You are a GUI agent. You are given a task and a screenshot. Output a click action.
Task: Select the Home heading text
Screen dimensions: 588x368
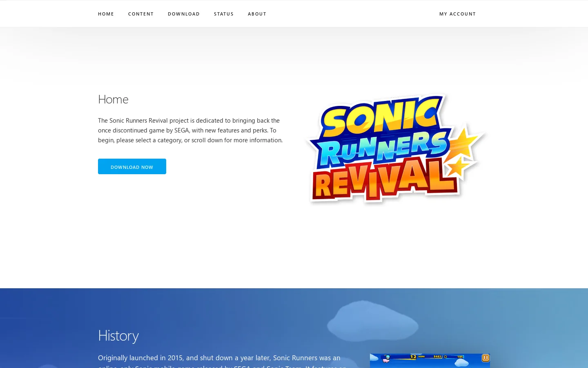coord(113,99)
